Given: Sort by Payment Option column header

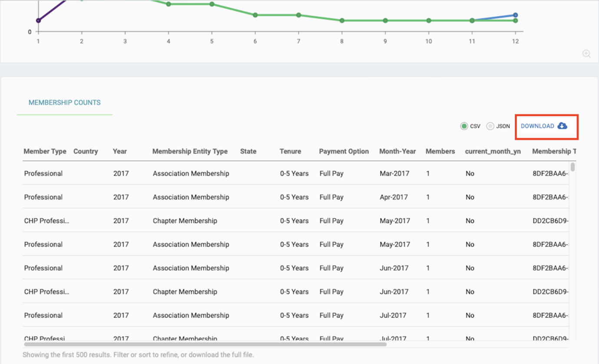Looking at the screenshot, I should coord(344,151).
